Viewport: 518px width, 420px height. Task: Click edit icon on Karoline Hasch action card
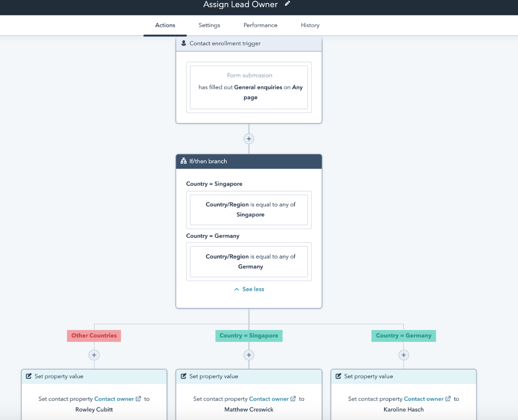coord(338,376)
